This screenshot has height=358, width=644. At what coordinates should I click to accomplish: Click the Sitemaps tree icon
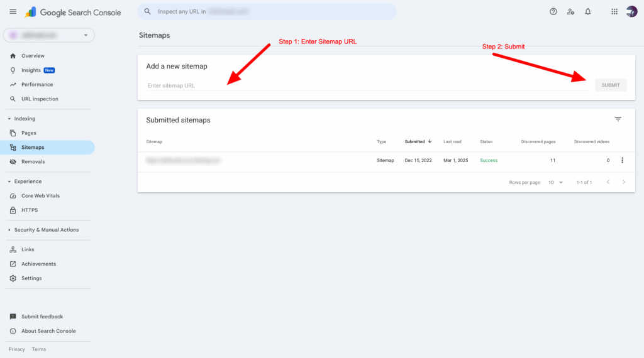pos(13,147)
